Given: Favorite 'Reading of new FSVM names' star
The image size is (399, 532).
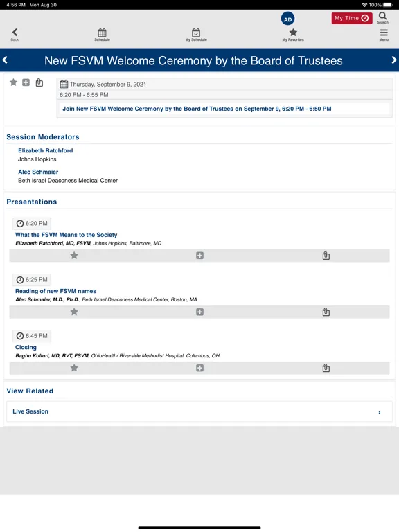Looking at the screenshot, I should (x=74, y=312).
